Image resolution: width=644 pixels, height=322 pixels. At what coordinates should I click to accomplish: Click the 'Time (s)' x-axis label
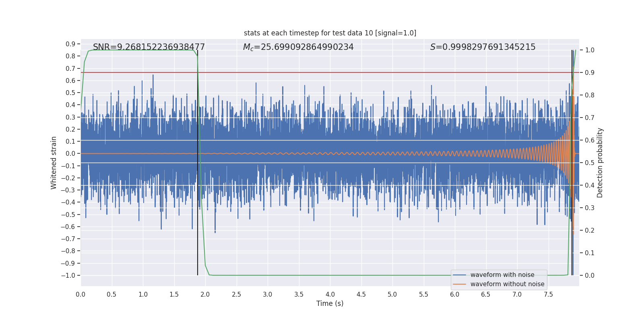[330, 303]
